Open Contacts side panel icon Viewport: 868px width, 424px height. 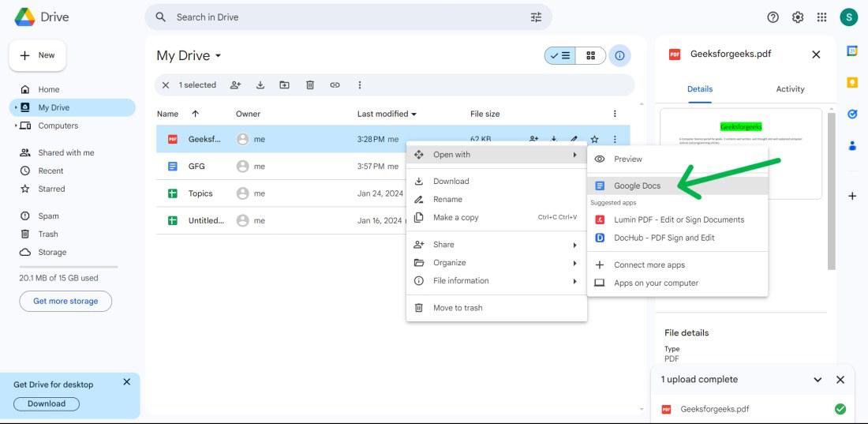point(852,146)
